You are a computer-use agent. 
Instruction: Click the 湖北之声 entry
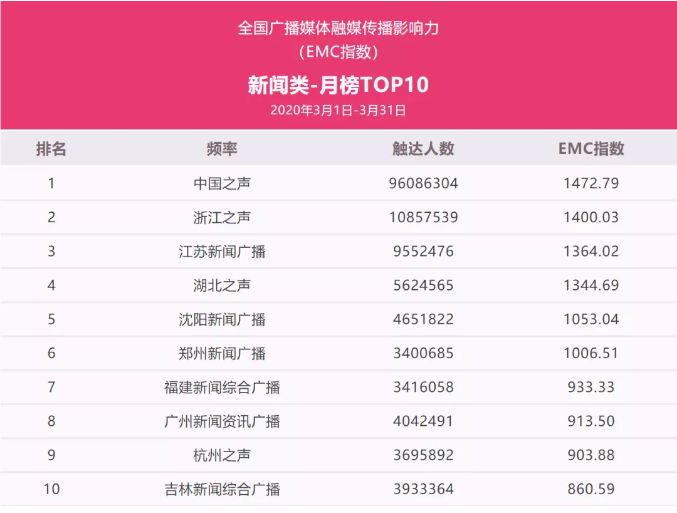click(x=222, y=285)
